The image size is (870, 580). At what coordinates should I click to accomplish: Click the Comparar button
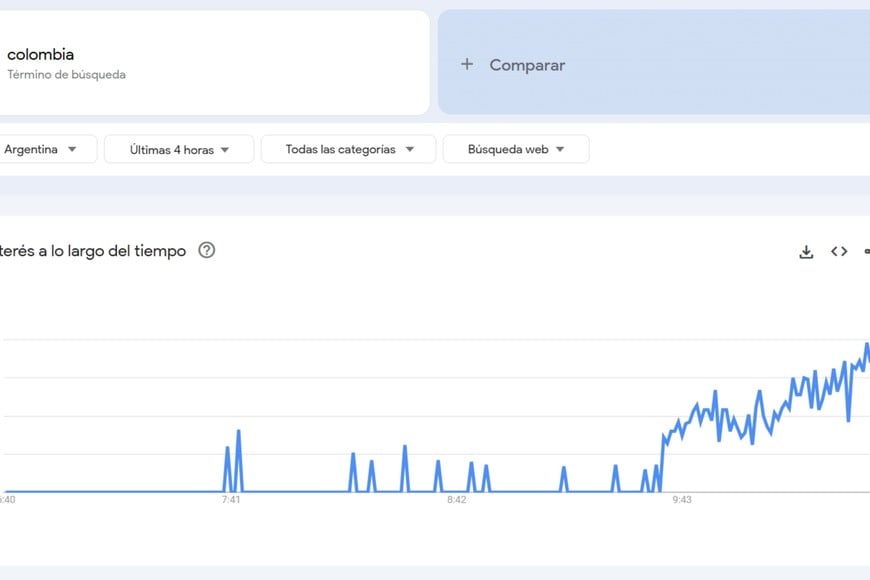pyautogui.click(x=654, y=63)
